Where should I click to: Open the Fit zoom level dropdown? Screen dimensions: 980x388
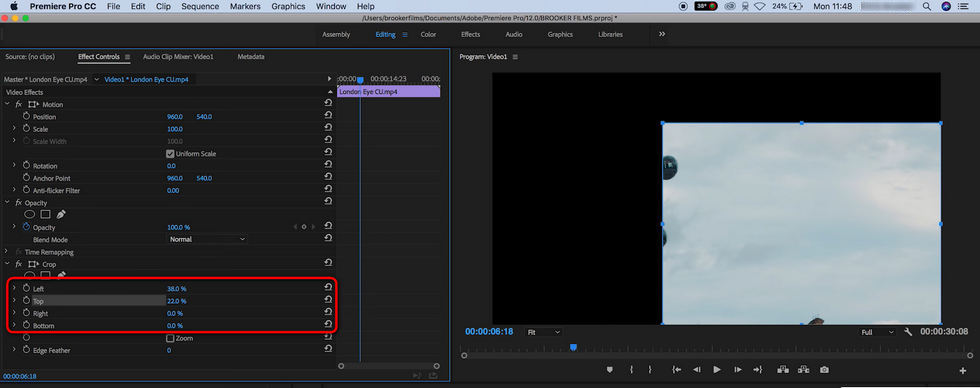click(543, 332)
